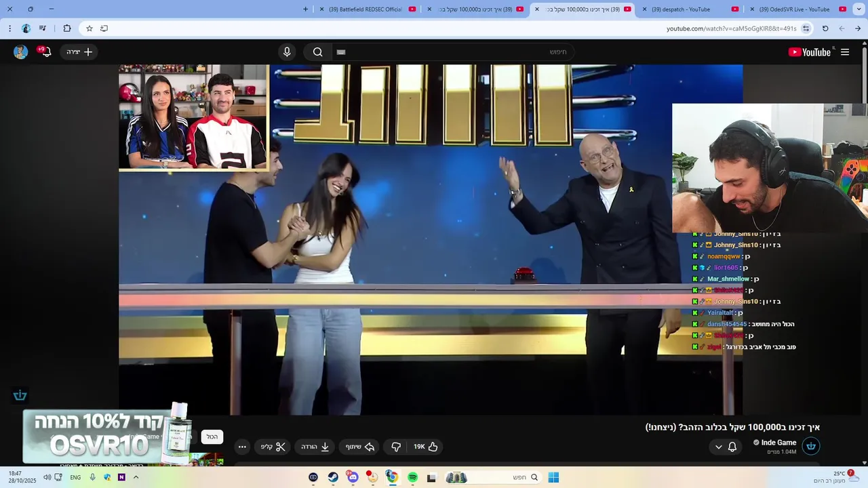The width and height of the screenshot is (868, 488).
Task: Open the media control playlist icon
Action: (43, 28)
